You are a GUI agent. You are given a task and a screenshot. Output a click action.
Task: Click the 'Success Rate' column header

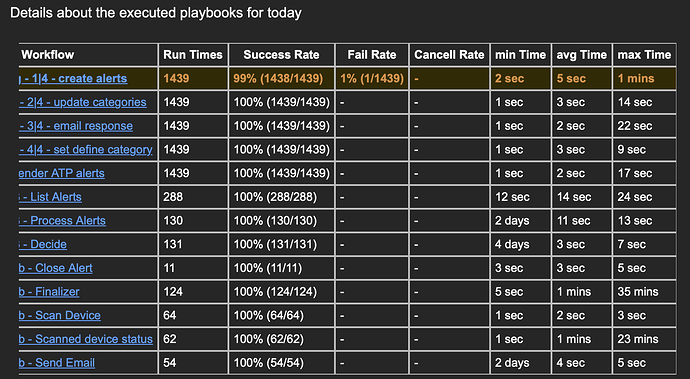pos(282,55)
